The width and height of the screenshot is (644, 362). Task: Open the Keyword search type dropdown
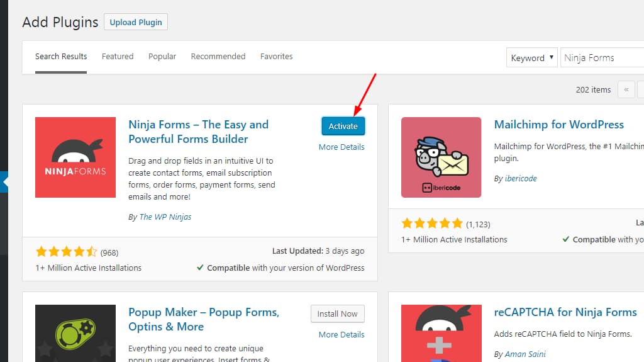pos(532,58)
